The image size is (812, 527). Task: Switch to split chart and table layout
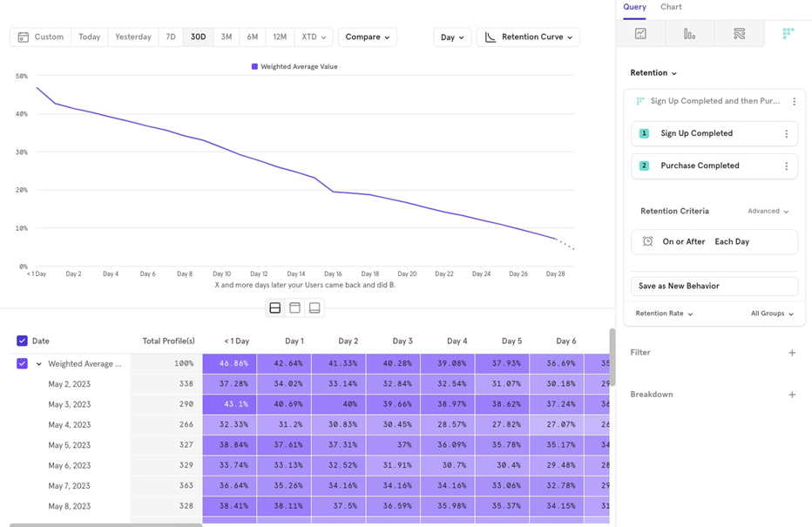[275, 307]
